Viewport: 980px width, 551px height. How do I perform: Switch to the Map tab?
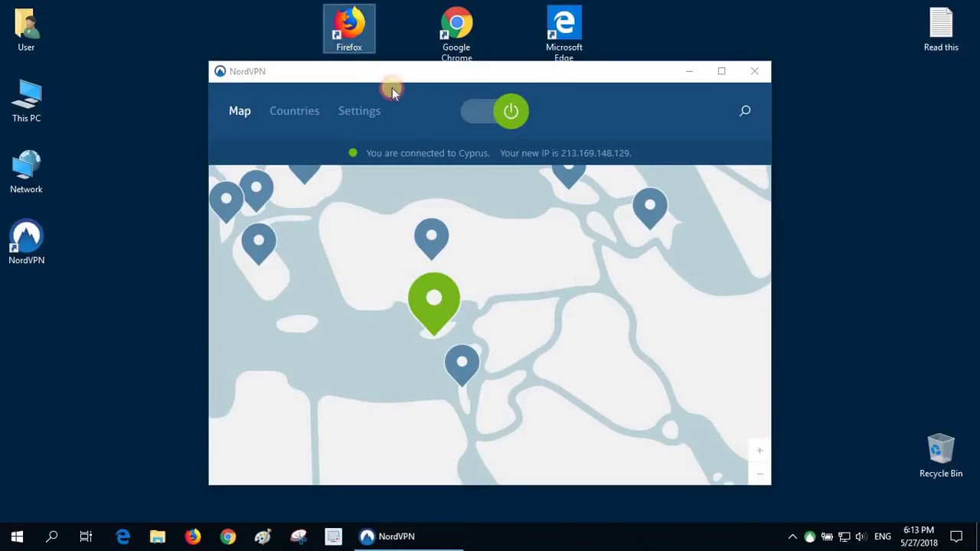[240, 111]
